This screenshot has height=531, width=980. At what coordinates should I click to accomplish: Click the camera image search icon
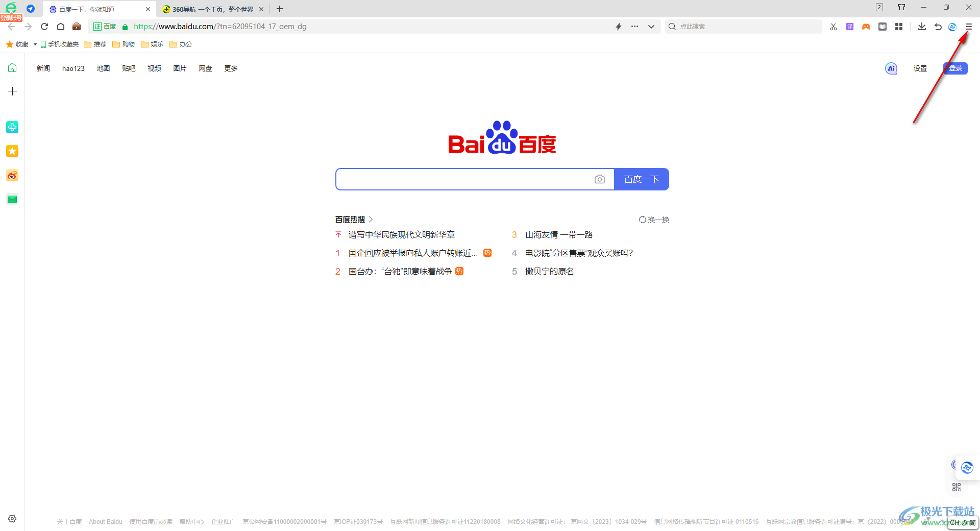click(x=600, y=179)
